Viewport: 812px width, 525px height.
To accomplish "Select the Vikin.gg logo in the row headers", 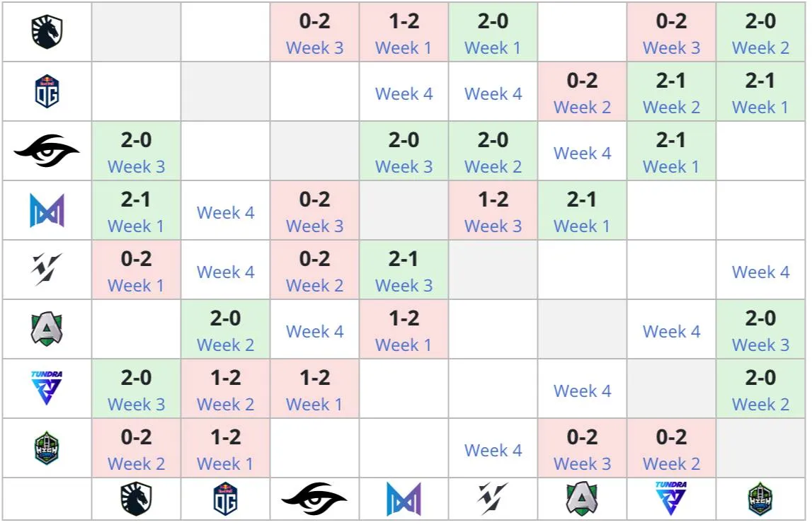I will [47, 270].
